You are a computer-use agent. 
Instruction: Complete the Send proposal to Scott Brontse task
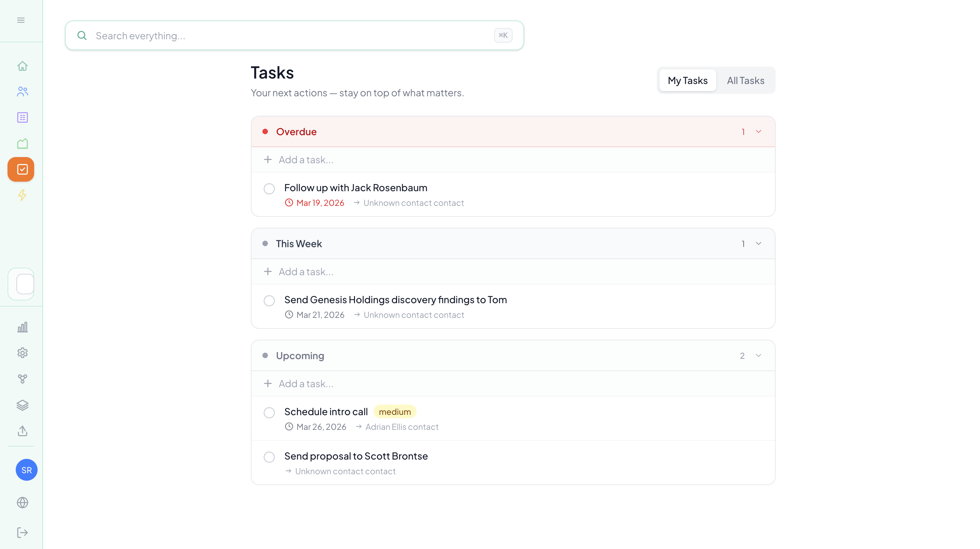point(269,457)
